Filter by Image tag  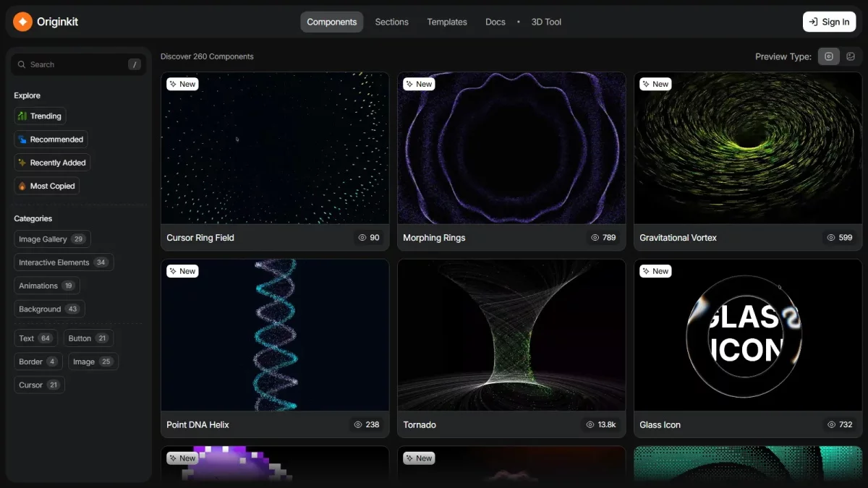click(x=93, y=361)
